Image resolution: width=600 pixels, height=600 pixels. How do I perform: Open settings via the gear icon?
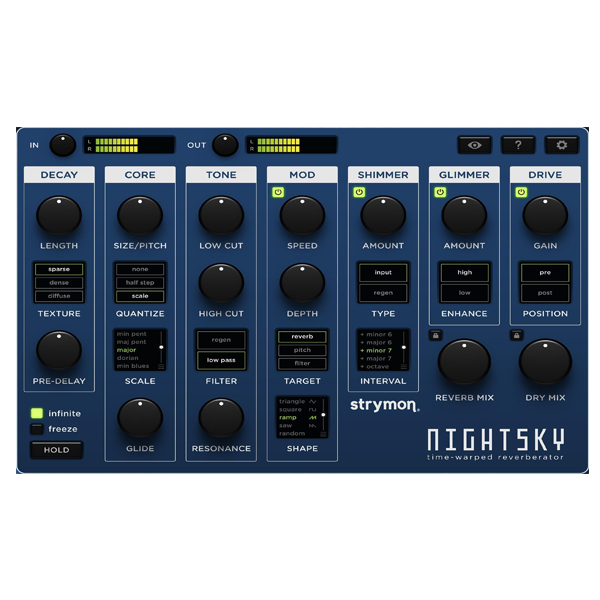coord(561,145)
